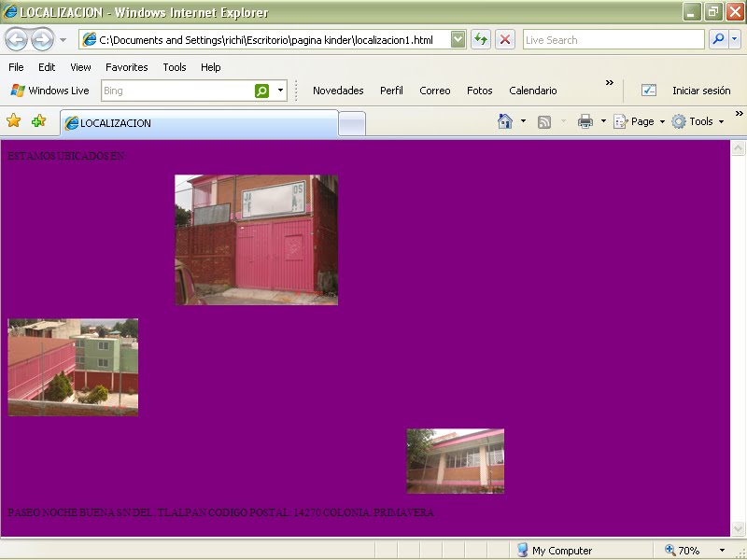The width and height of the screenshot is (747, 560).
Task: Click the Perfil toolbar link
Action: (x=391, y=91)
